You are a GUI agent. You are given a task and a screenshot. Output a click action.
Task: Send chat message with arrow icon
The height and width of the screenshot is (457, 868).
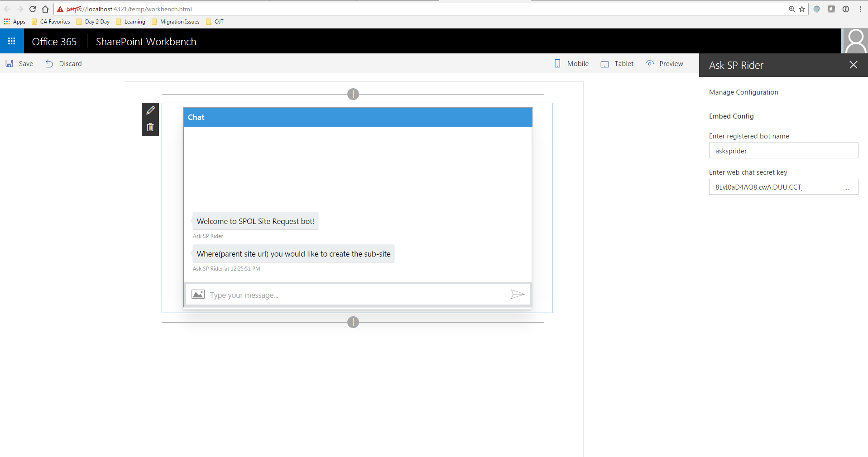coord(518,295)
